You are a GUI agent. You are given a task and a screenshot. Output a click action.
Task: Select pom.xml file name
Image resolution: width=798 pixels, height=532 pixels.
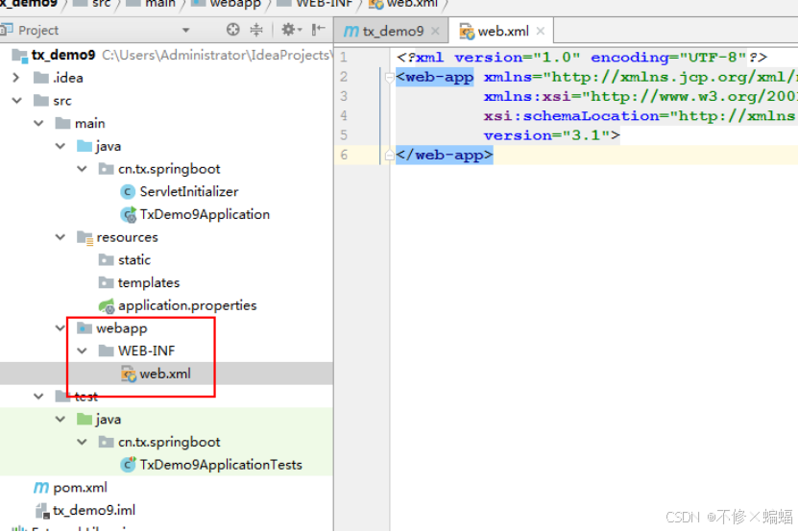[x=80, y=488]
